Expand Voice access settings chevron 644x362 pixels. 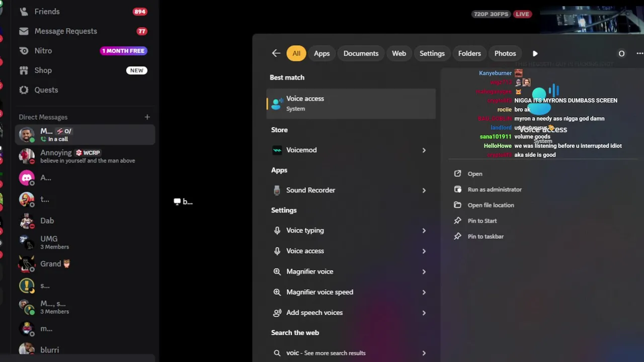[424, 251]
